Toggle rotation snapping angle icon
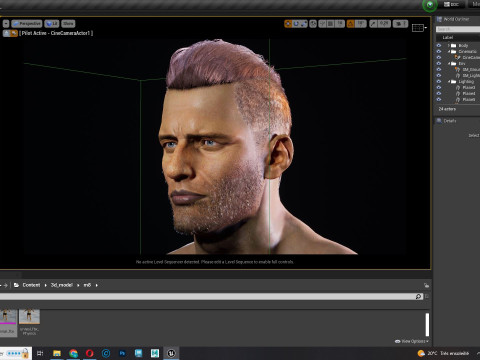 [351, 24]
